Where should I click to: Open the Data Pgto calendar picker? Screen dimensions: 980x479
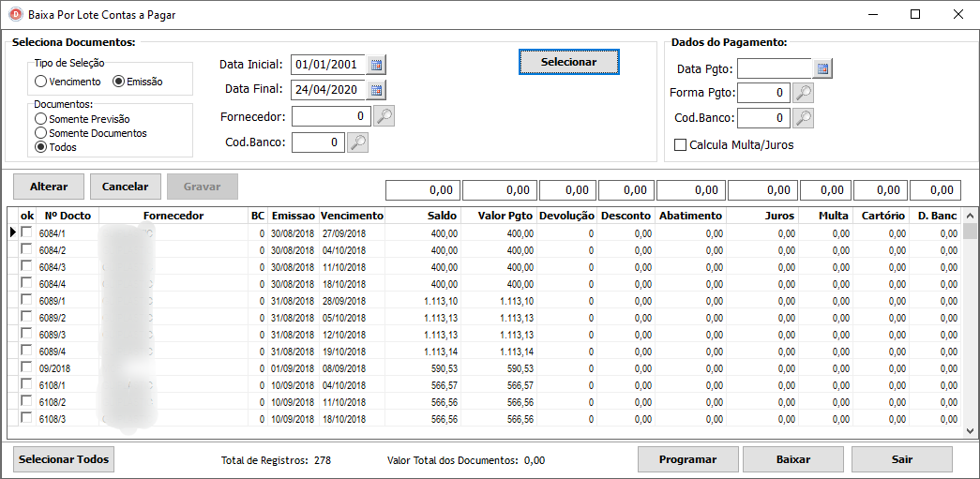[822, 68]
